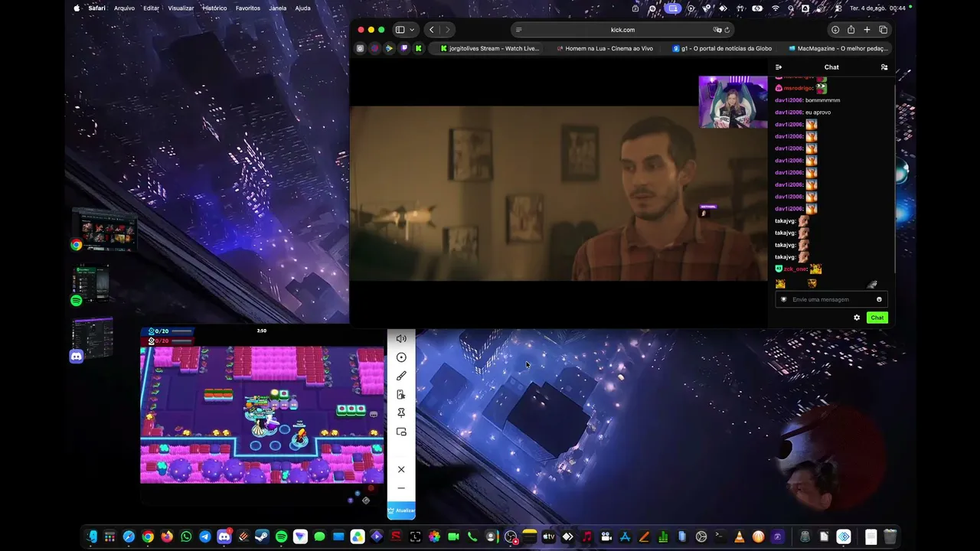Close the game mirror window

click(x=401, y=469)
